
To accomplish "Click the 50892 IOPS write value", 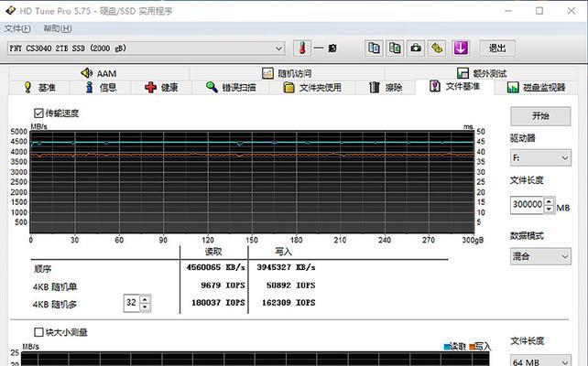I will [290, 285].
